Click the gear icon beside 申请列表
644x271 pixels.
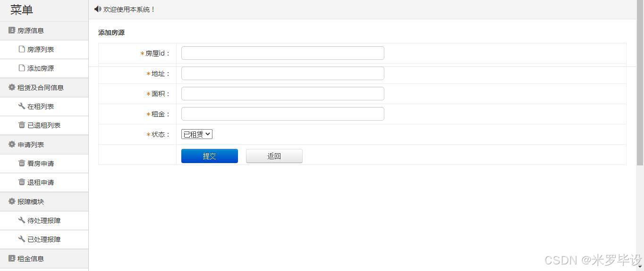12,144
